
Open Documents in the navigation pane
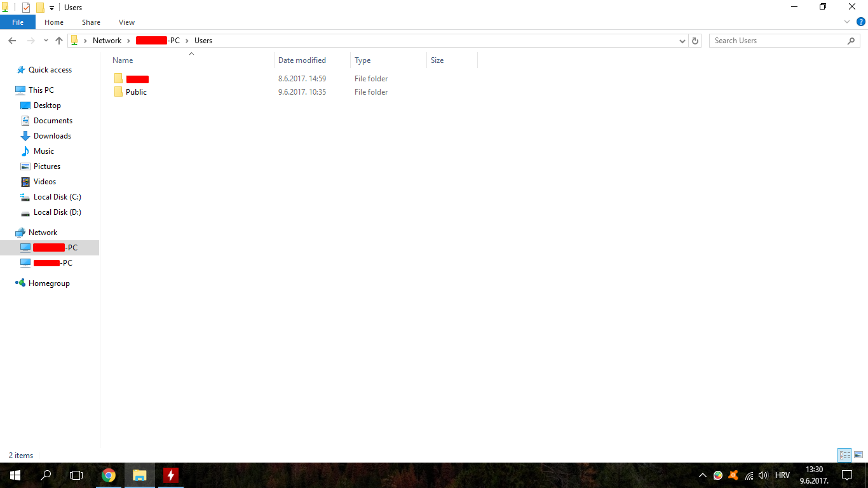click(x=53, y=121)
